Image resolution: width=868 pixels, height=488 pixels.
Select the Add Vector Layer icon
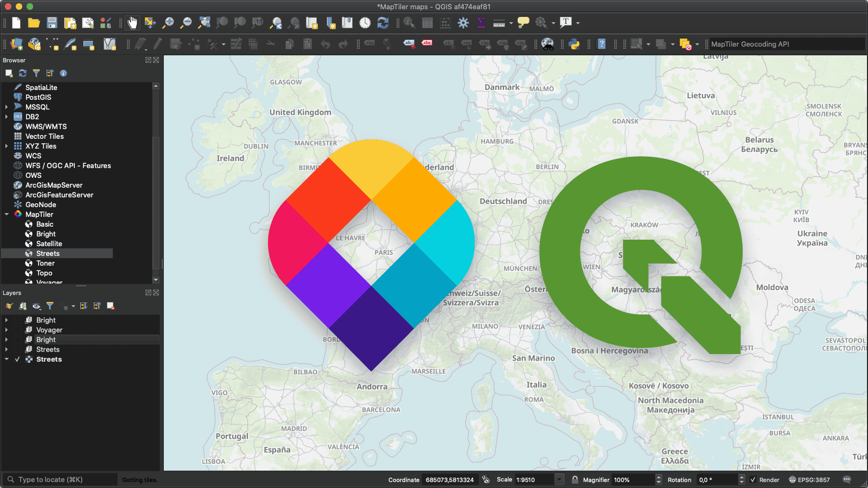15,44
